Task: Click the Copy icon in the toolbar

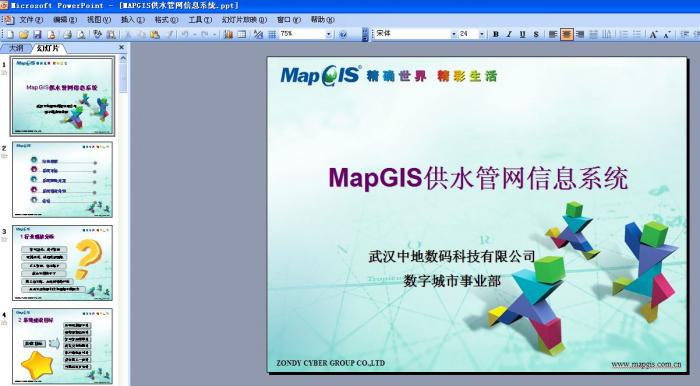Action: (x=142, y=34)
